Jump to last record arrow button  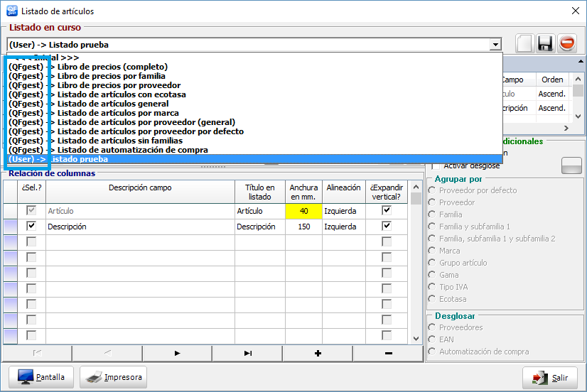click(x=247, y=353)
